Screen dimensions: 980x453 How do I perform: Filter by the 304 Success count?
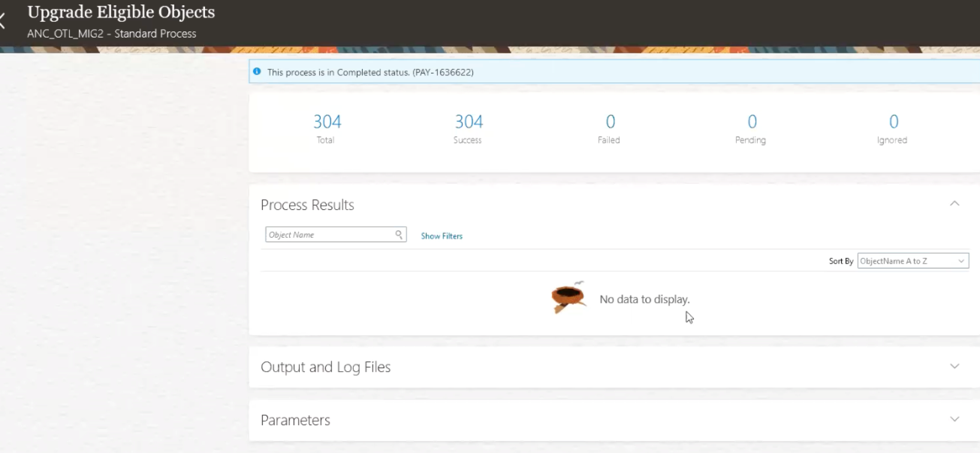point(469,122)
